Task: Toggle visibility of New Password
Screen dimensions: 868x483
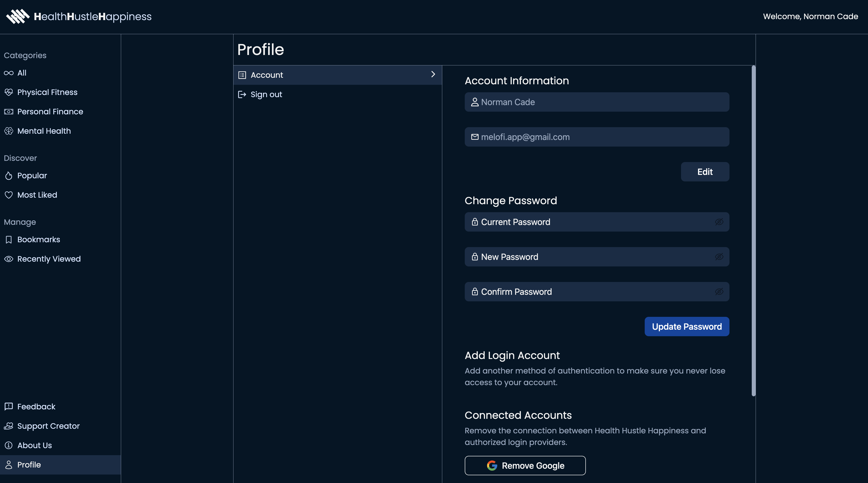Action: pyautogui.click(x=719, y=257)
